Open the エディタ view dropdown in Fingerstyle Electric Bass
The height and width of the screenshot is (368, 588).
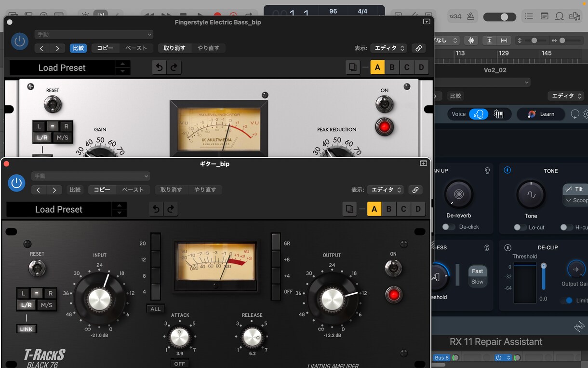[x=389, y=48]
